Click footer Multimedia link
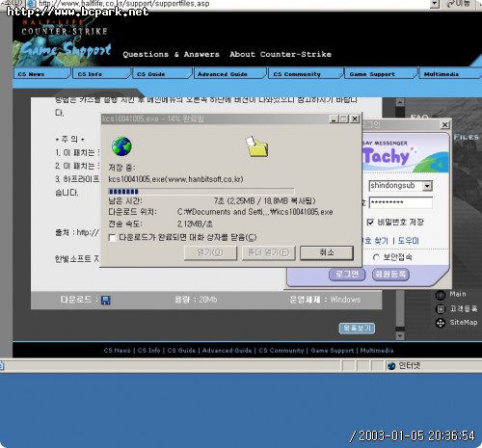 pyautogui.click(x=377, y=351)
